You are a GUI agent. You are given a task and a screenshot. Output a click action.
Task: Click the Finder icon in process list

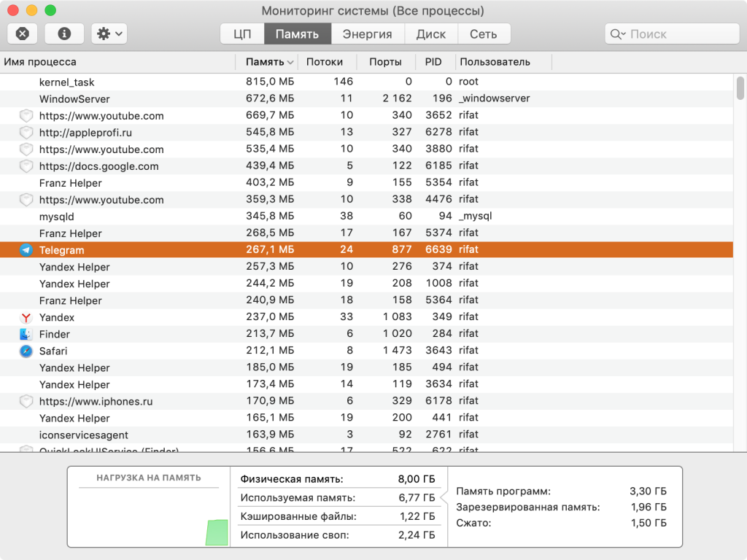(26, 334)
